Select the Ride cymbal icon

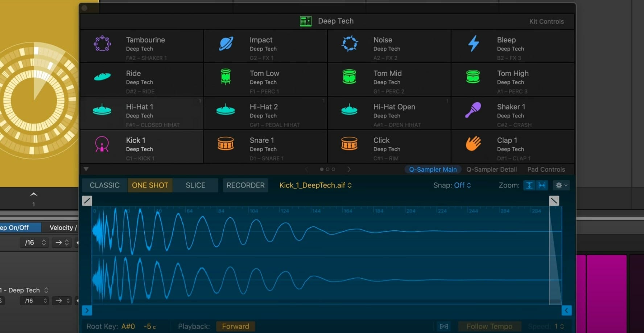click(102, 77)
